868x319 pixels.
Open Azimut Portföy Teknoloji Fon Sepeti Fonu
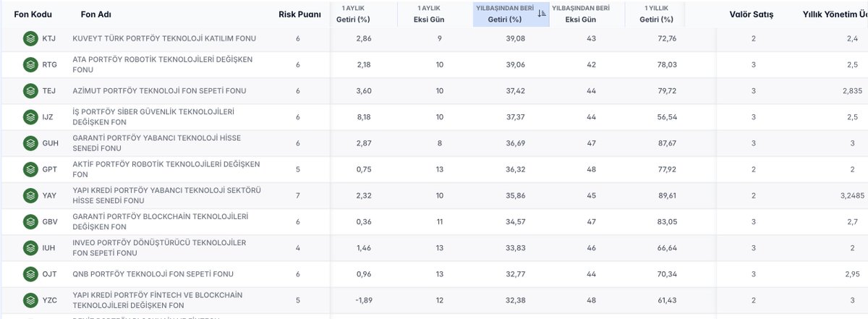tap(160, 90)
